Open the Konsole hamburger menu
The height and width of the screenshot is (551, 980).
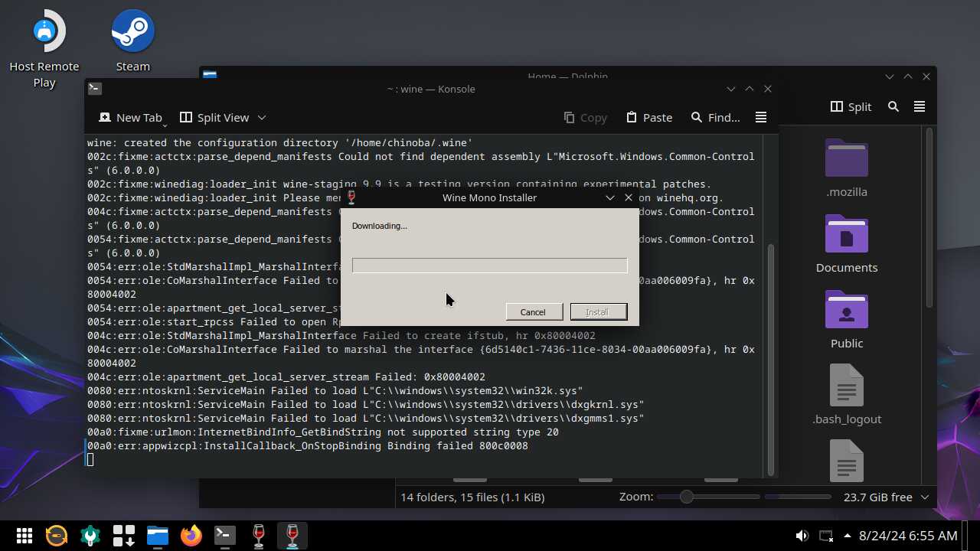pos(760,117)
